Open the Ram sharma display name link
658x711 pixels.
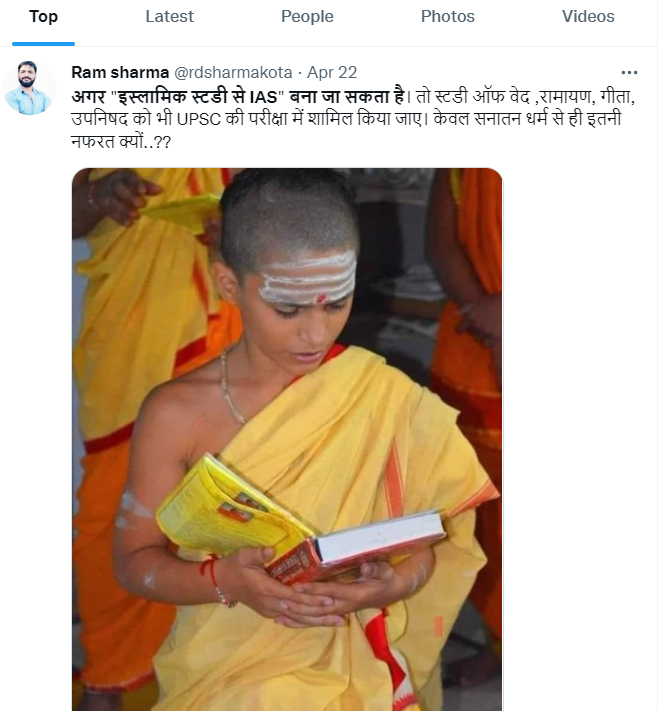point(120,73)
